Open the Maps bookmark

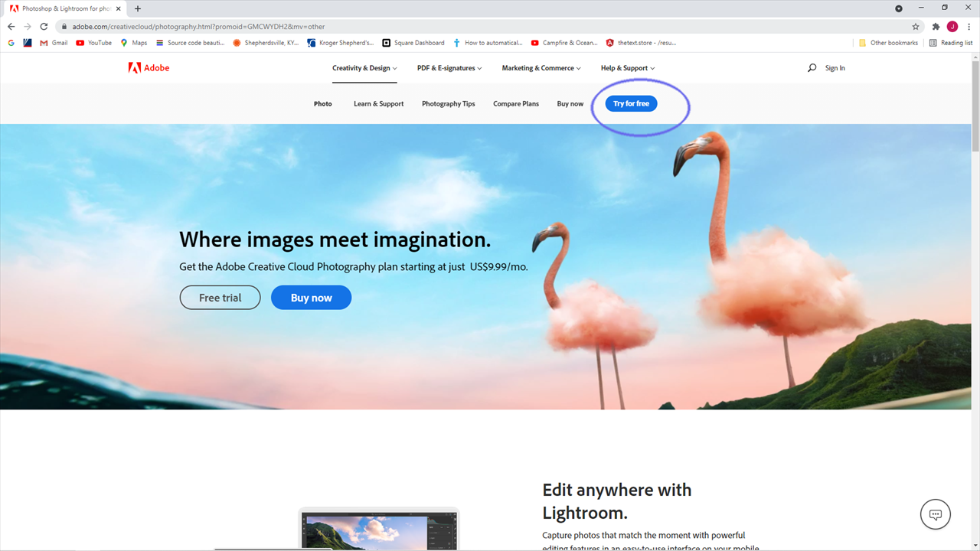tap(133, 43)
